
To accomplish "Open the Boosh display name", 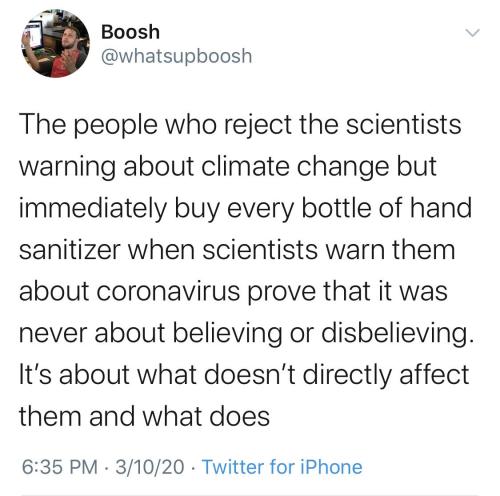I will tap(130, 32).
